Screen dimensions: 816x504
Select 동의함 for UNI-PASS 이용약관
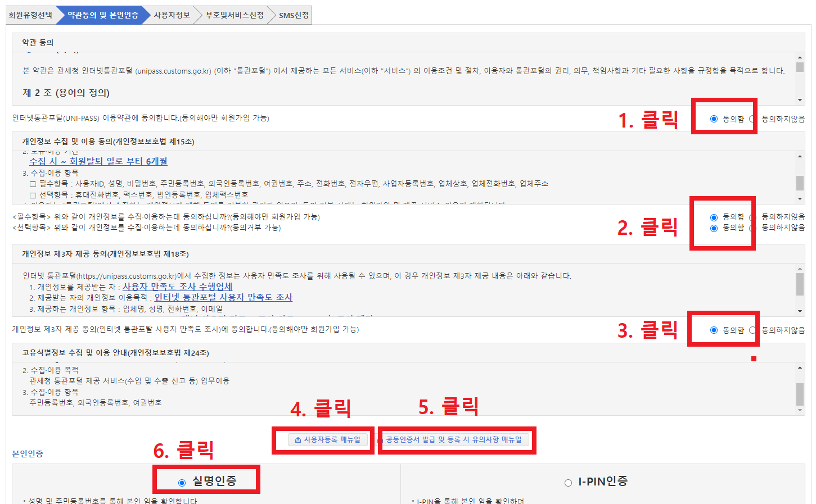(x=714, y=119)
